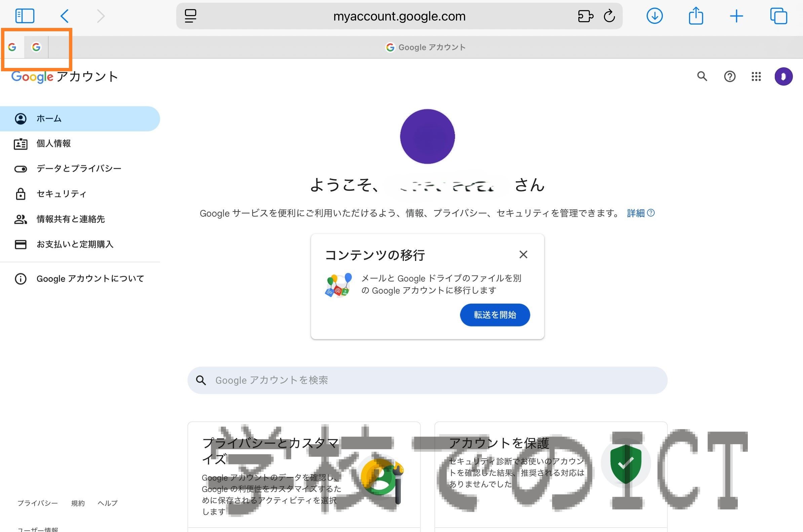The image size is (803, 532).
Task: Show the tab overview icon
Action: [778, 16]
